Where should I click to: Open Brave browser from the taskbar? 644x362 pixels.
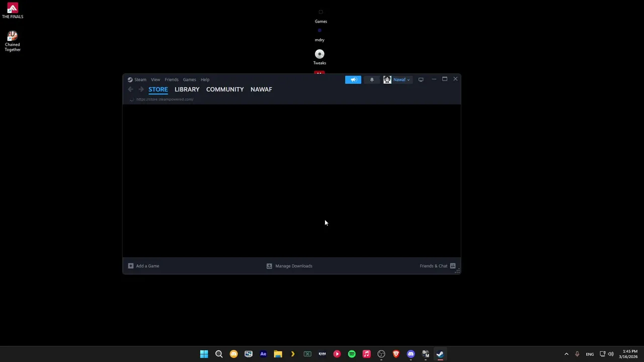396,354
